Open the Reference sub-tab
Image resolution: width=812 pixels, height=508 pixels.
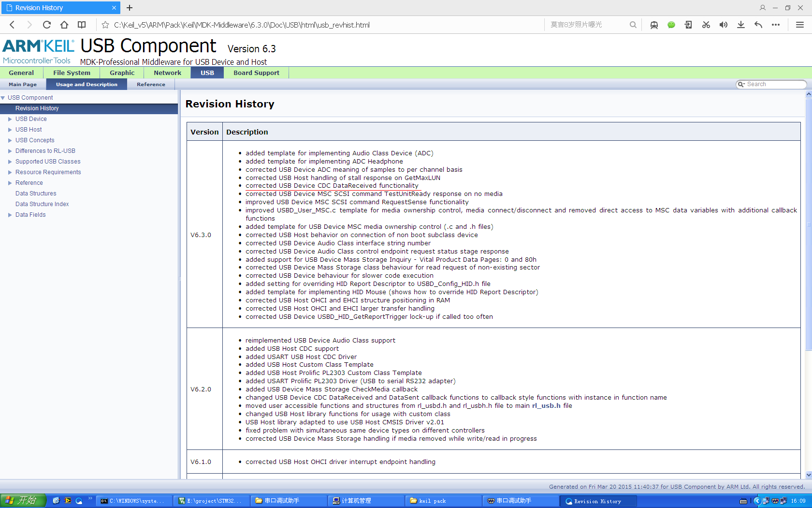click(x=151, y=84)
